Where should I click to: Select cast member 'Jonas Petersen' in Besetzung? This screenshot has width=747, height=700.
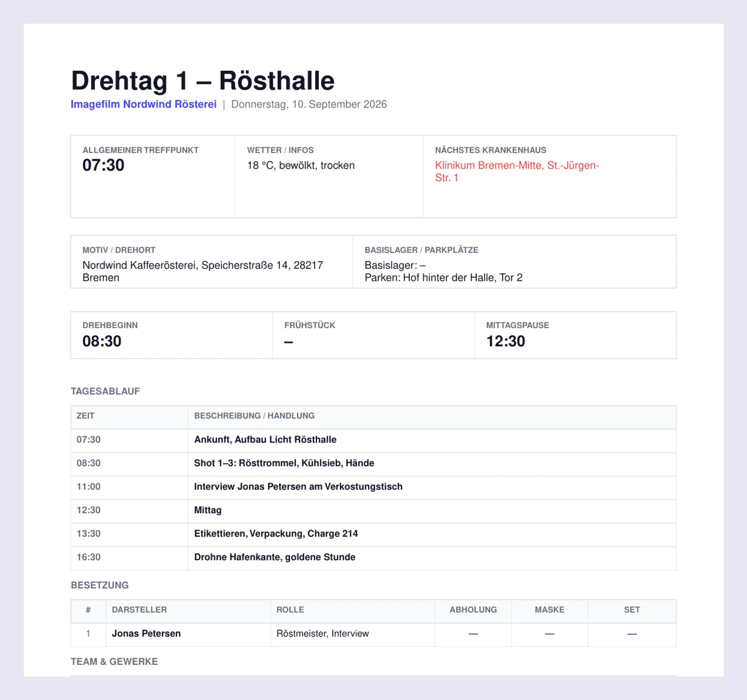pos(146,634)
